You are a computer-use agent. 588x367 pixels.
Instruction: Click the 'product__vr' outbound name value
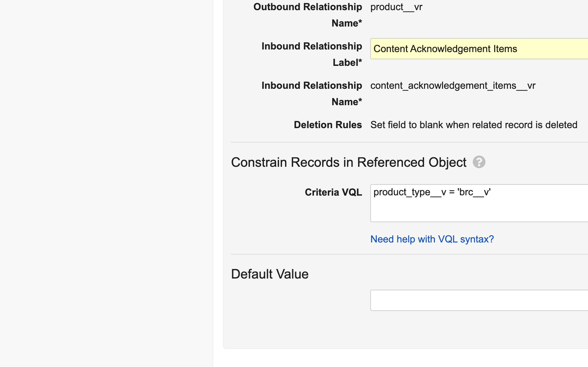[x=396, y=7]
